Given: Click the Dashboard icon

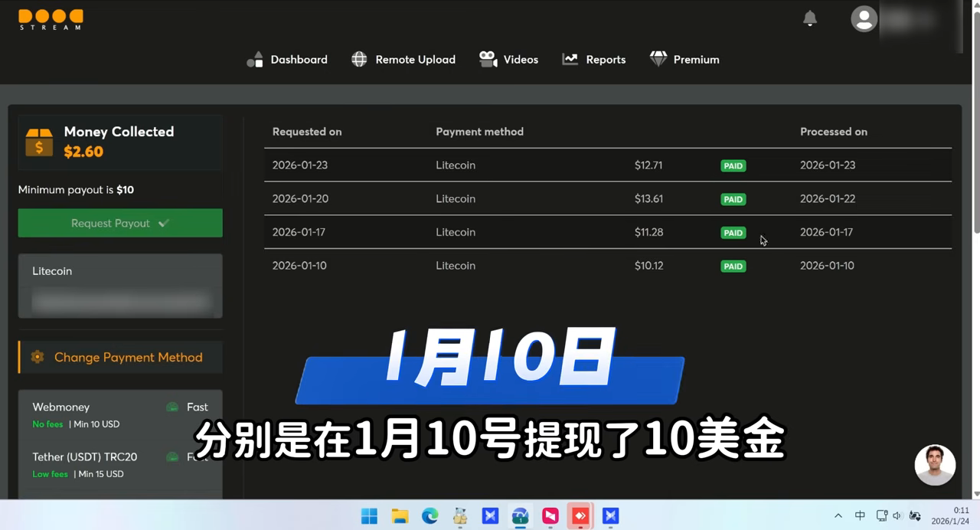Looking at the screenshot, I should pos(255,60).
